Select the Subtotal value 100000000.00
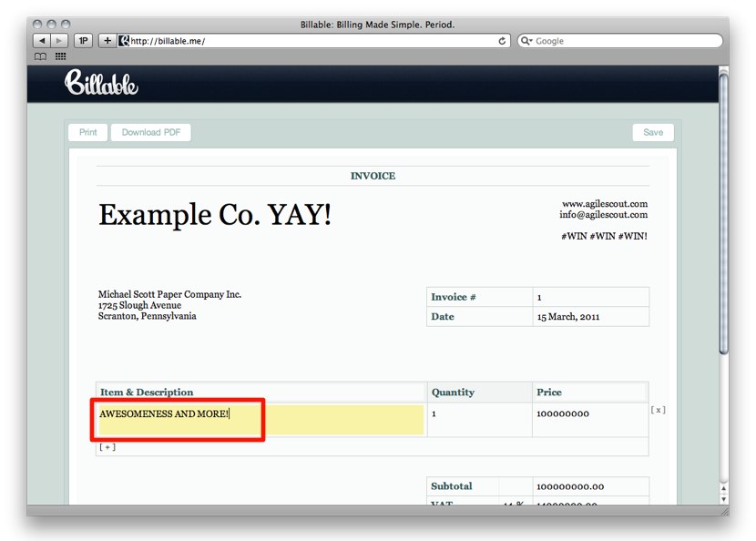This screenshot has width=756, height=541. point(570,486)
